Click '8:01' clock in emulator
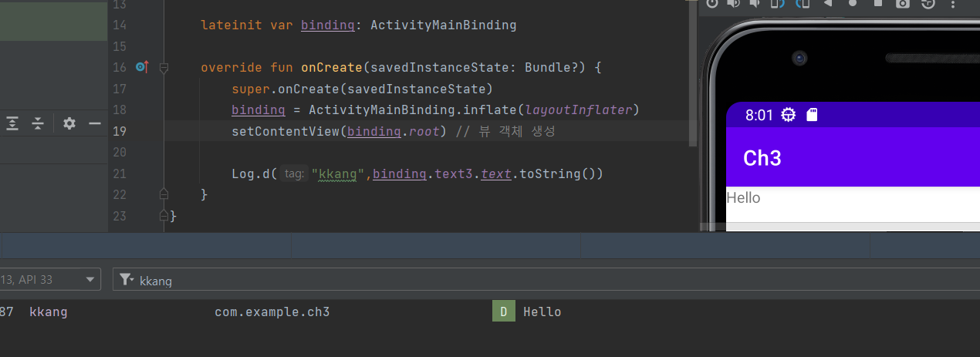 pos(759,116)
